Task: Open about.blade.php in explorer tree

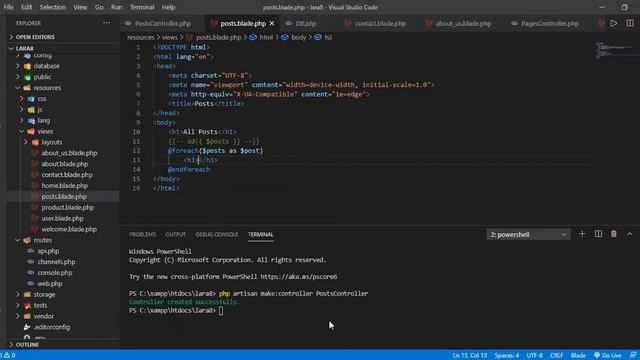Action: (64, 164)
